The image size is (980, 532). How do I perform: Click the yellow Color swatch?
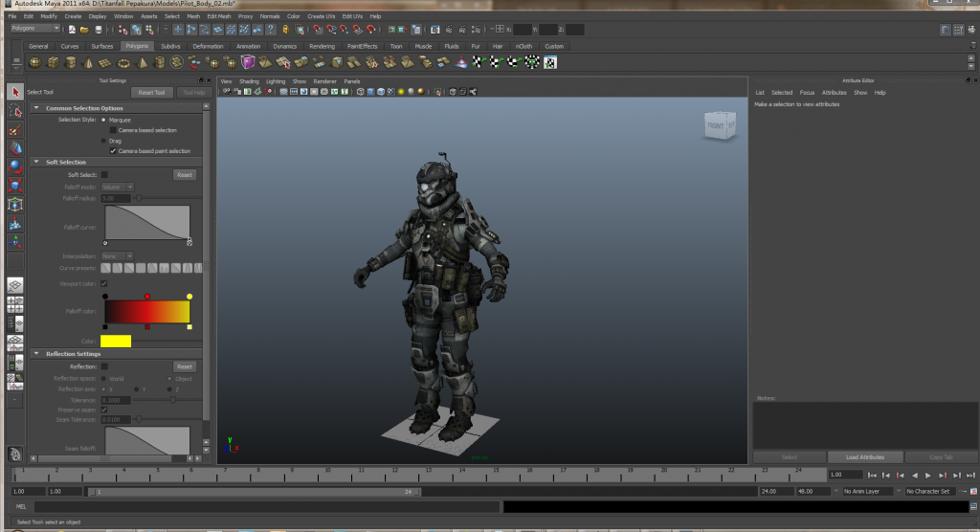(116, 342)
